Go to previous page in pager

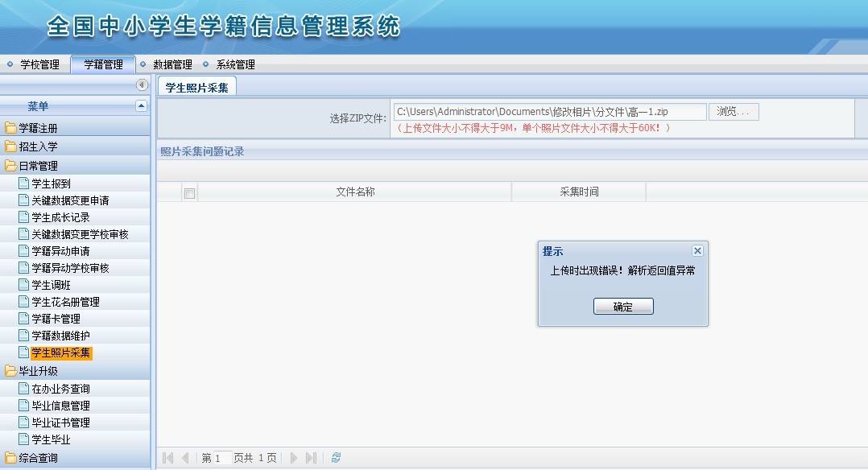point(185,458)
